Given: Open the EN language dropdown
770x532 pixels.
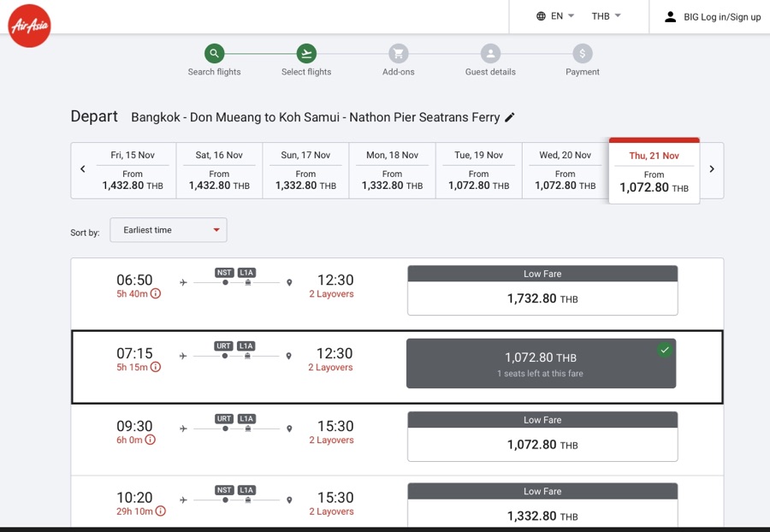Looking at the screenshot, I should 562,16.
